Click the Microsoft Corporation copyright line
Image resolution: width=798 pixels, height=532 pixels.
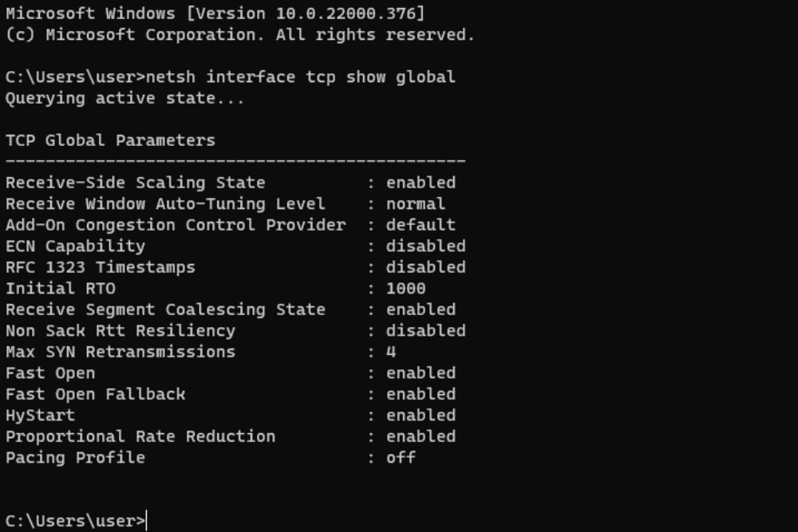239,35
